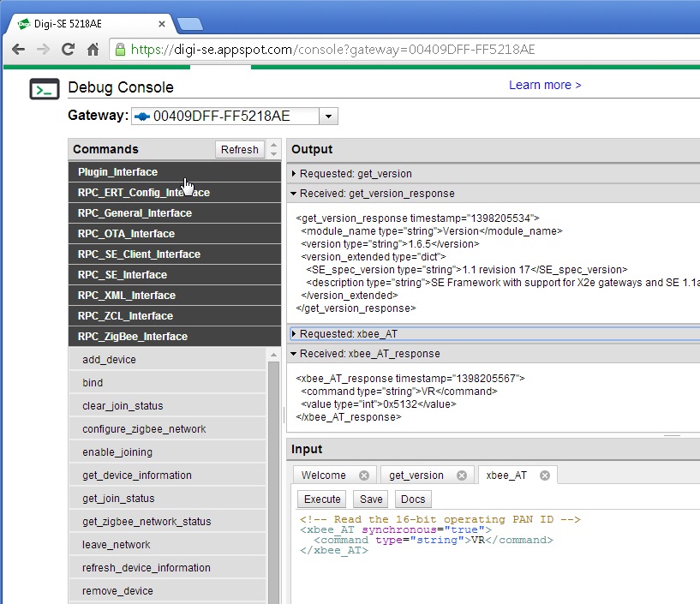Open the Learn more link
This screenshot has height=604, width=700.
pyautogui.click(x=545, y=85)
